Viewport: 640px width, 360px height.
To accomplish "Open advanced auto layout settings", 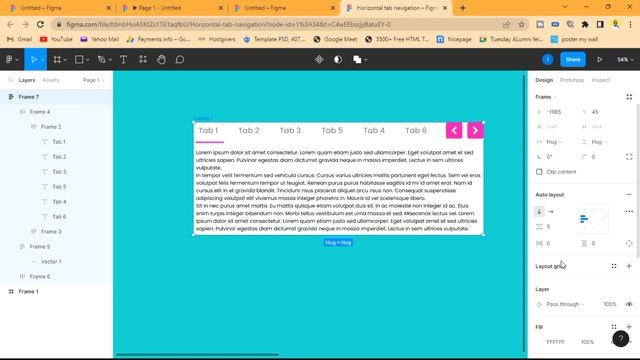I will click(629, 211).
